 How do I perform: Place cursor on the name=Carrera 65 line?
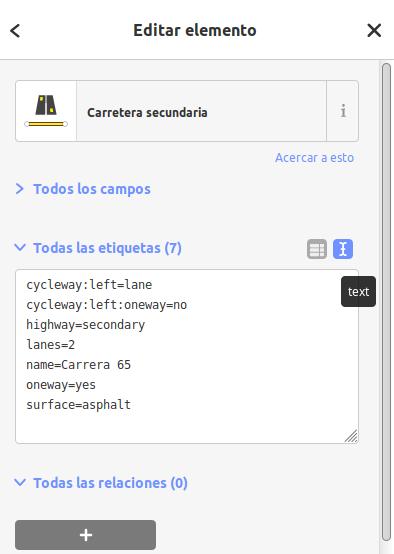(78, 365)
